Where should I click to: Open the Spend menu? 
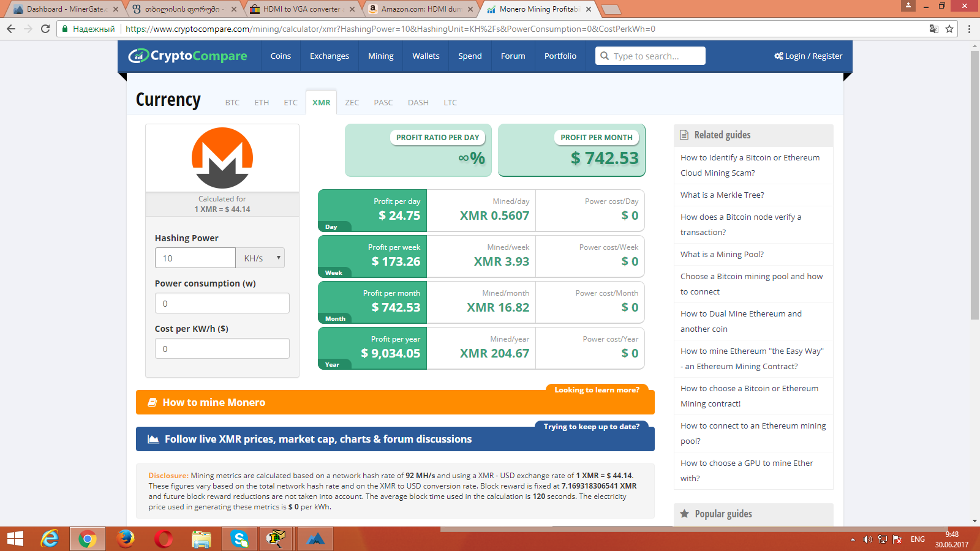[470, 56]
